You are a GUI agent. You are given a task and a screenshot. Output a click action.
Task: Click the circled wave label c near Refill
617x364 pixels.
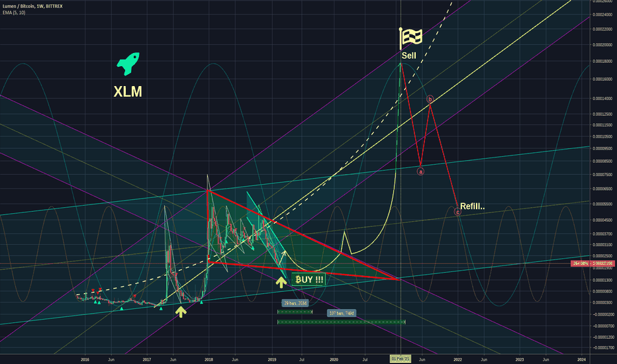point(457,212)
